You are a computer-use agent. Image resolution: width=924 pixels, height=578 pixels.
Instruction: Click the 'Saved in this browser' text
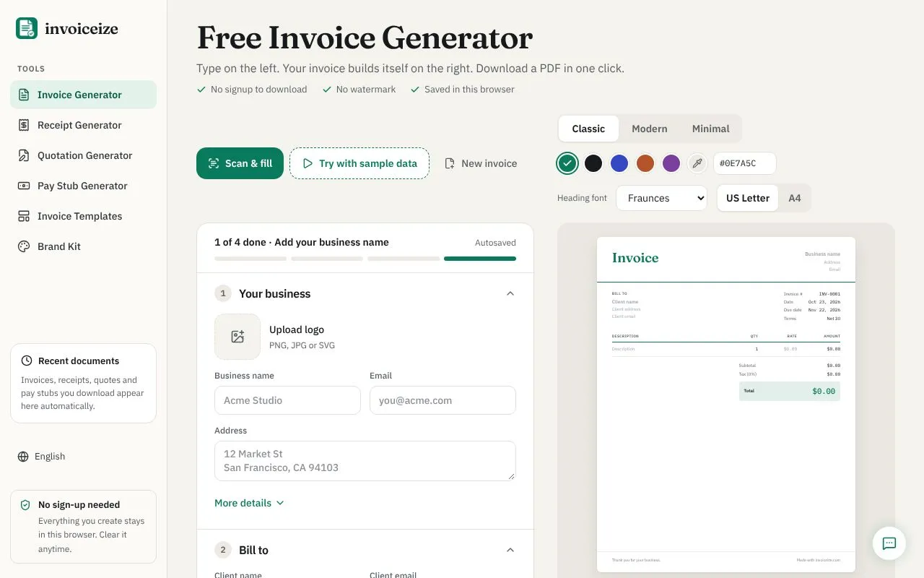point(469,90)
